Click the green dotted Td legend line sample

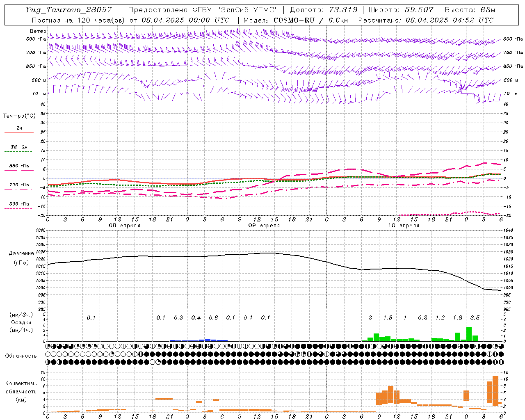pyautogui.click(x=18, y=152)
